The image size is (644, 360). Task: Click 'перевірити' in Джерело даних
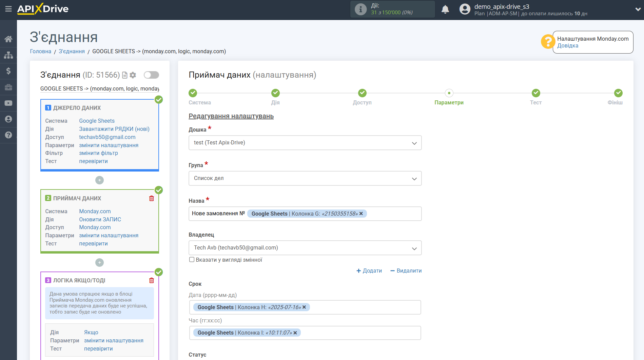[93, 161]
